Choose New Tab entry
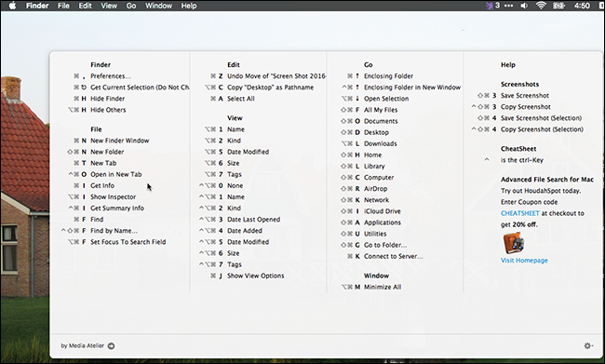Screen dimensions: 605x364 tap(103, 163)
